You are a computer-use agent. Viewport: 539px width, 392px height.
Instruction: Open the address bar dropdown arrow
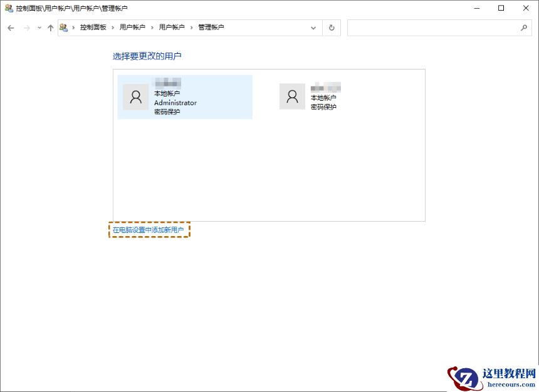(313, 28)
